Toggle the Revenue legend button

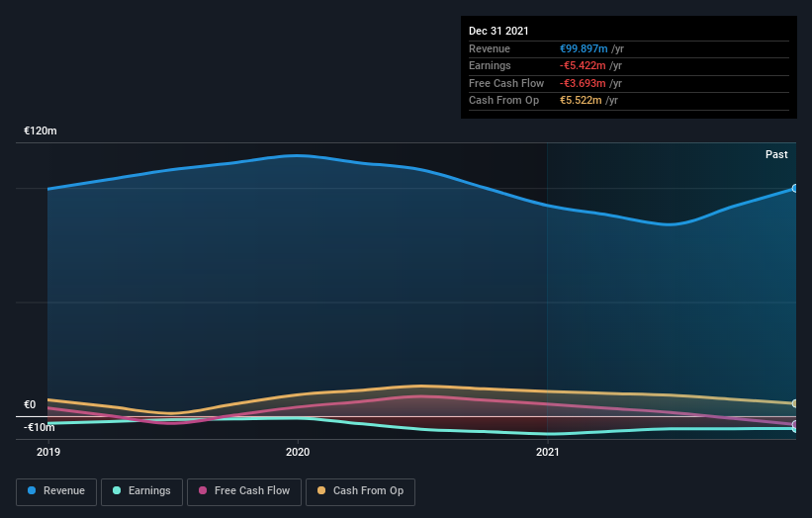pos(56,491)
